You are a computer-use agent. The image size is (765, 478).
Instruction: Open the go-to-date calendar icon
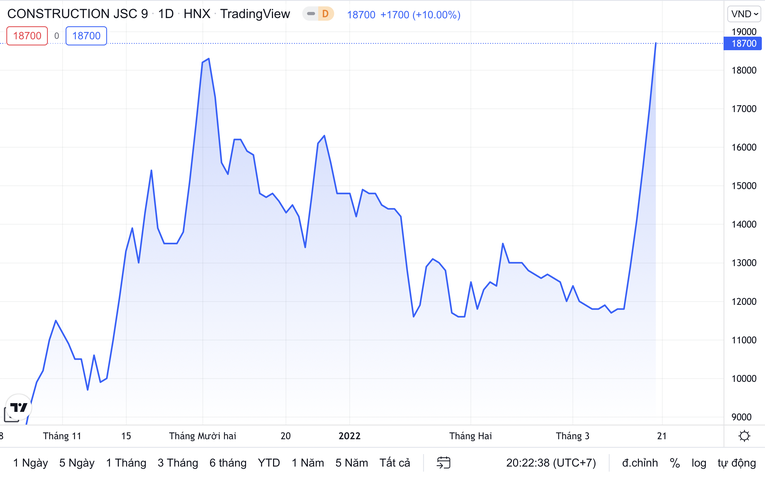coord(444,463)
